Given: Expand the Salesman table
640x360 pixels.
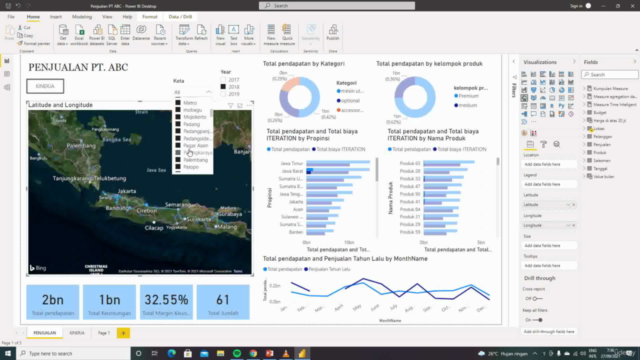Looking at the screenshot, I should click(584, 160).
